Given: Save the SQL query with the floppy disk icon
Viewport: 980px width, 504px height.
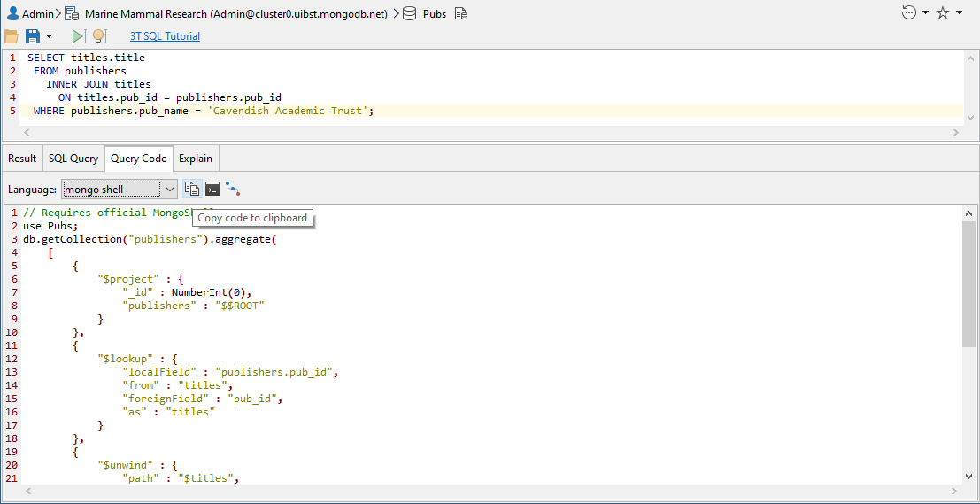Looking at the screenshot, I should [32, 36].
